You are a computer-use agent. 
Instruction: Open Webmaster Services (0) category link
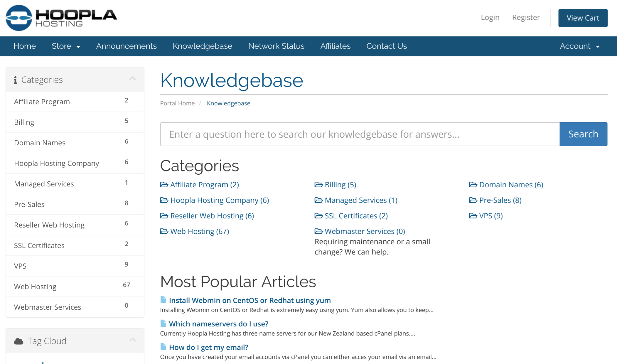click(365, 231)
